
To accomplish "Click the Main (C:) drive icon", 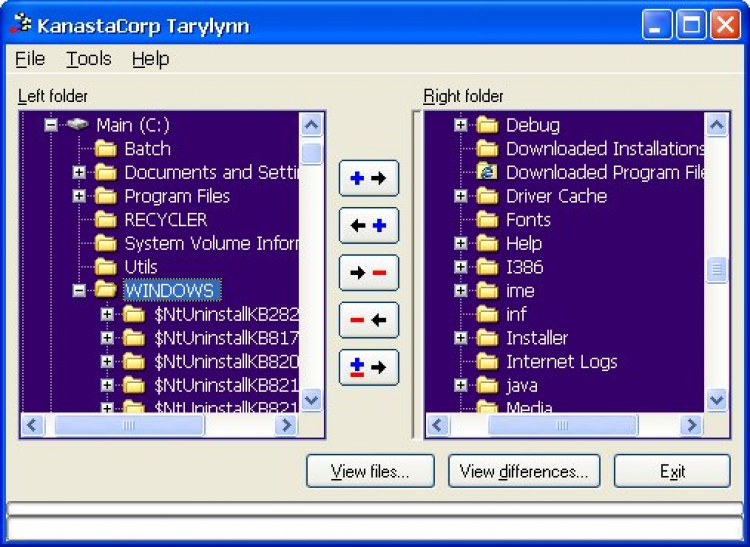I will 77,125.
